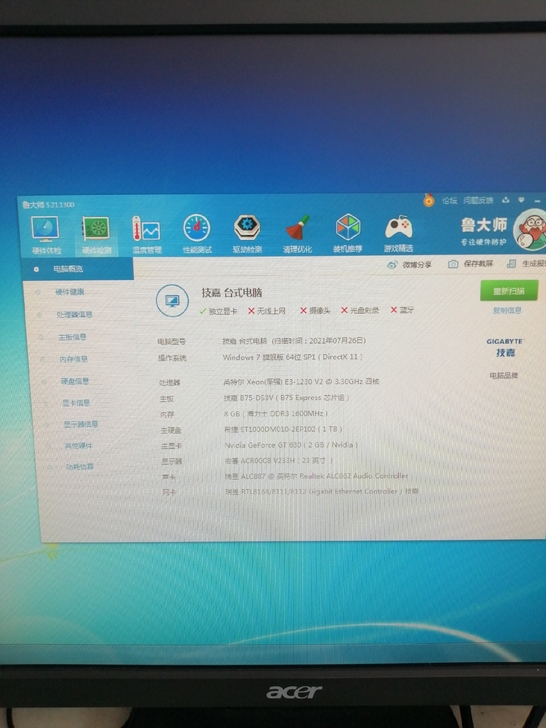Go to 硬盘信息 sidebar entry

[74, 381]
